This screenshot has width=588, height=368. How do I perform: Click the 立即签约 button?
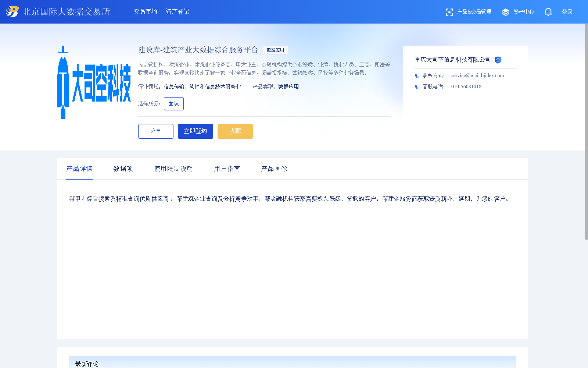coord(196,131)
